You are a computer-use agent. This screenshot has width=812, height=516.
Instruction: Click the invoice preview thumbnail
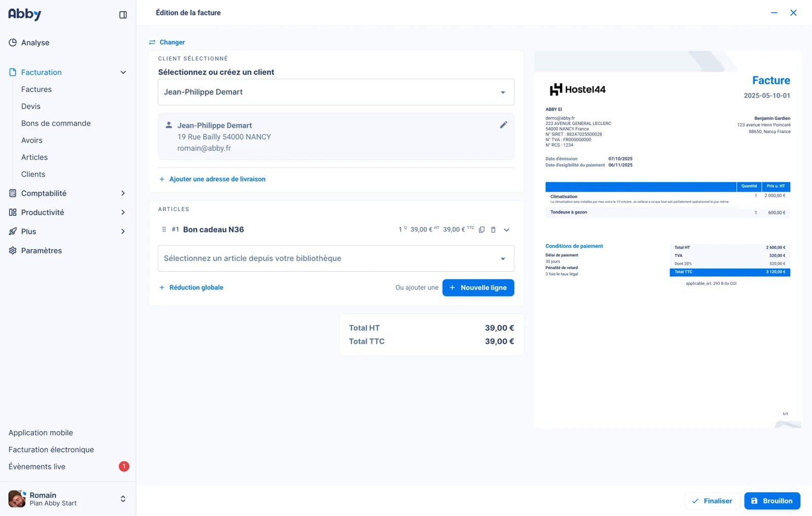668,239
